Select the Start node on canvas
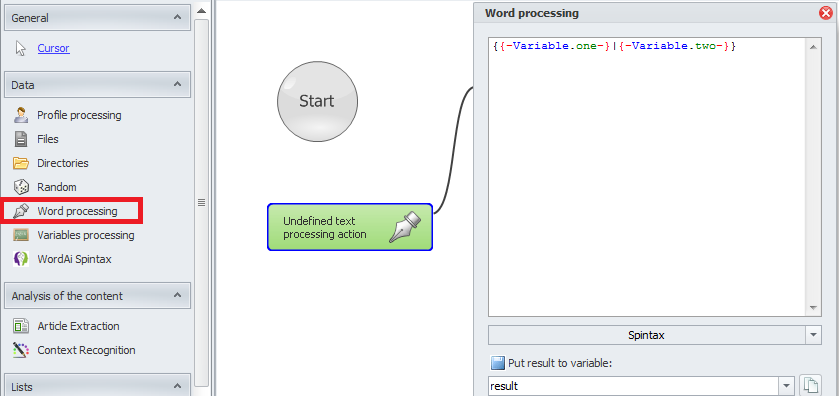 tap(317, 101)
